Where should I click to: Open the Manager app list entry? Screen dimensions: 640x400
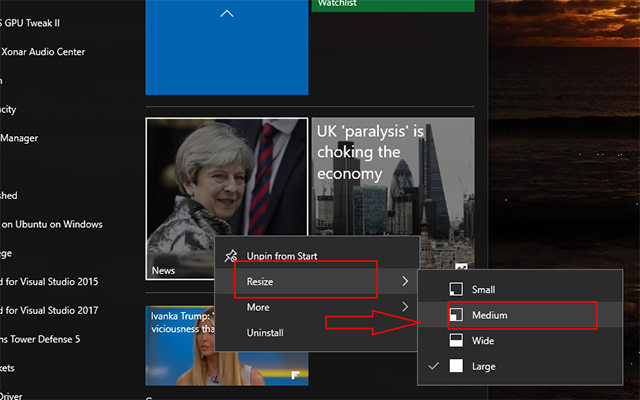(x=19, y=138)
